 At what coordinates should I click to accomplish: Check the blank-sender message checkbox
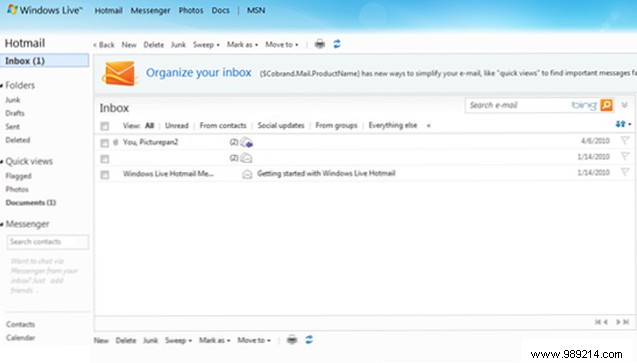tap(105, 159)
